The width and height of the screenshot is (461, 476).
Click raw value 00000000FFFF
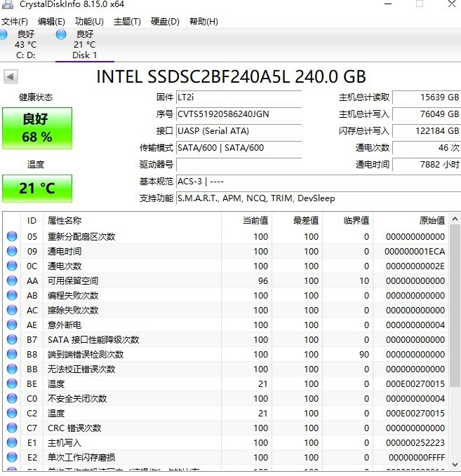pos(417,458)
